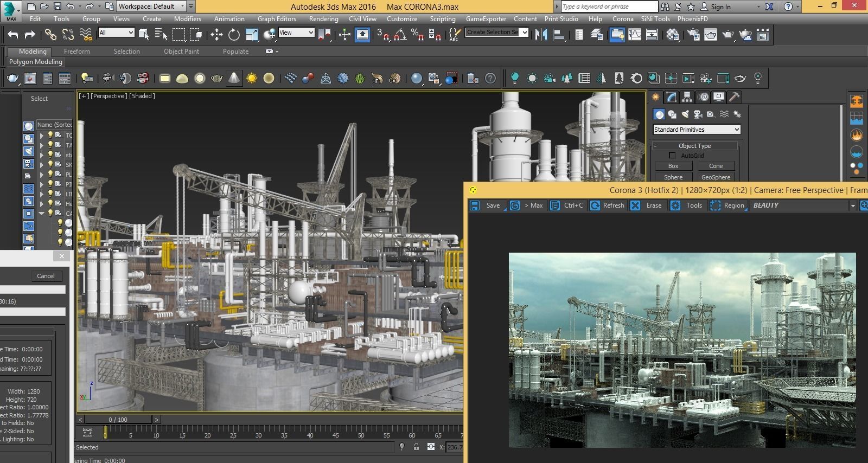
Task: Switch to the Object Paint ribbon tab
Action: click(x=181, y=52)
